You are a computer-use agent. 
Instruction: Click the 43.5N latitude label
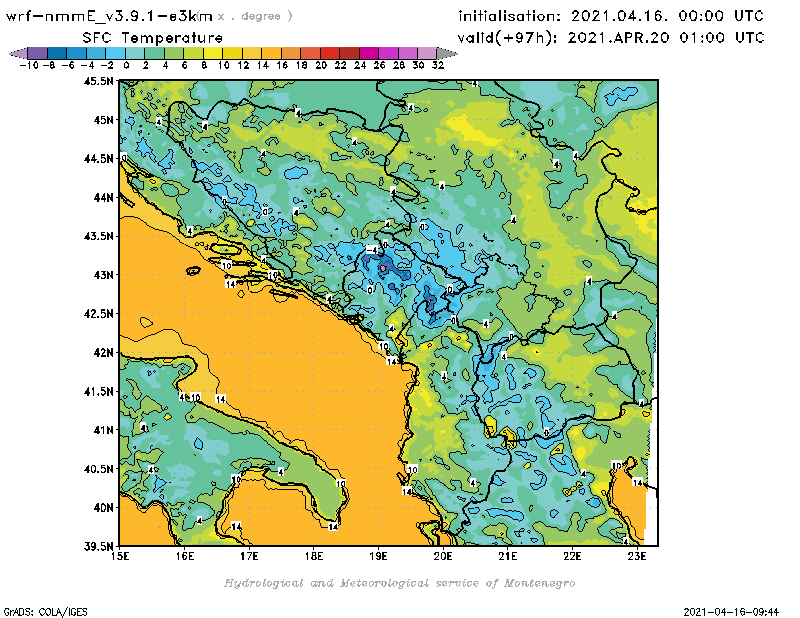(x=98, y=236)
